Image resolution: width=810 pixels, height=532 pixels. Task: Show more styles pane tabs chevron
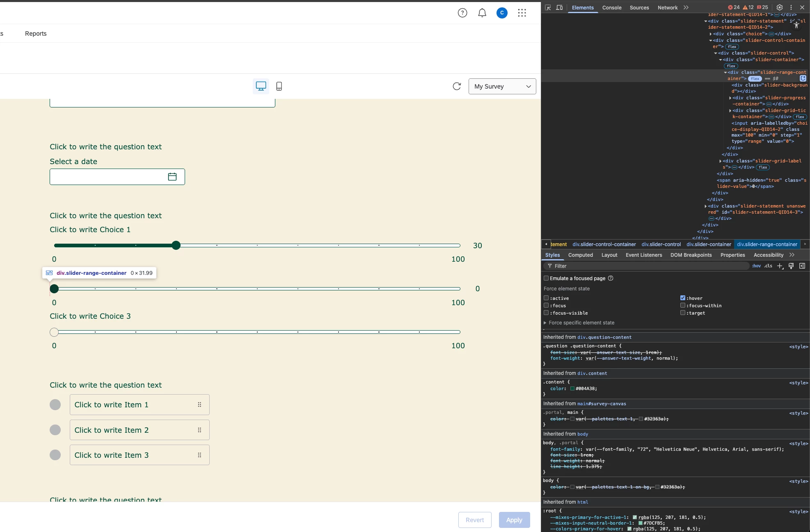point(792,255)
